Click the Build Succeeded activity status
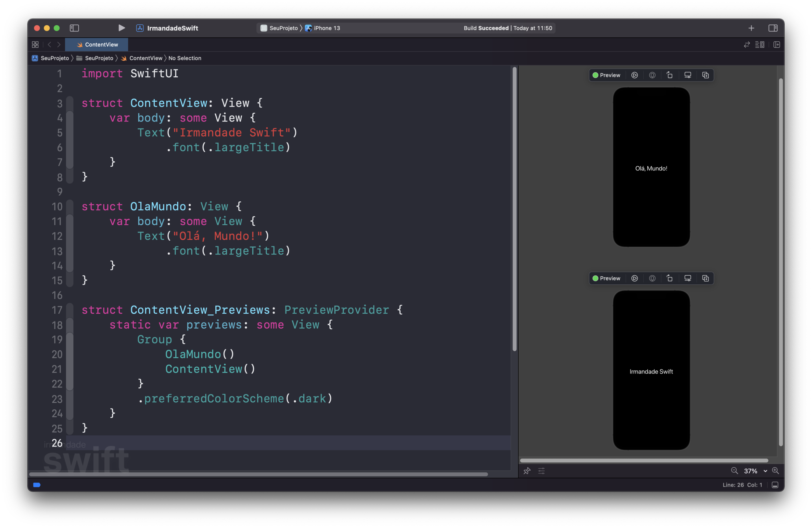812x528 pixels. click(x=507, y=28)
